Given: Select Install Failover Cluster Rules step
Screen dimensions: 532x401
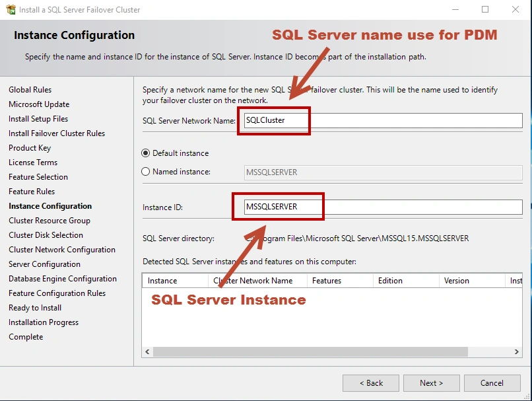Looking at the screenshot, I should point(57,133).
